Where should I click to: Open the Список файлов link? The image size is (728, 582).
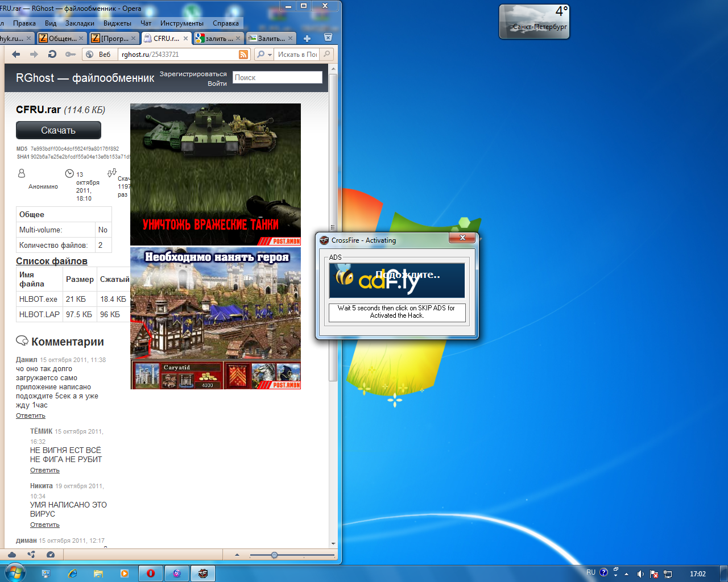click(52, 261)
